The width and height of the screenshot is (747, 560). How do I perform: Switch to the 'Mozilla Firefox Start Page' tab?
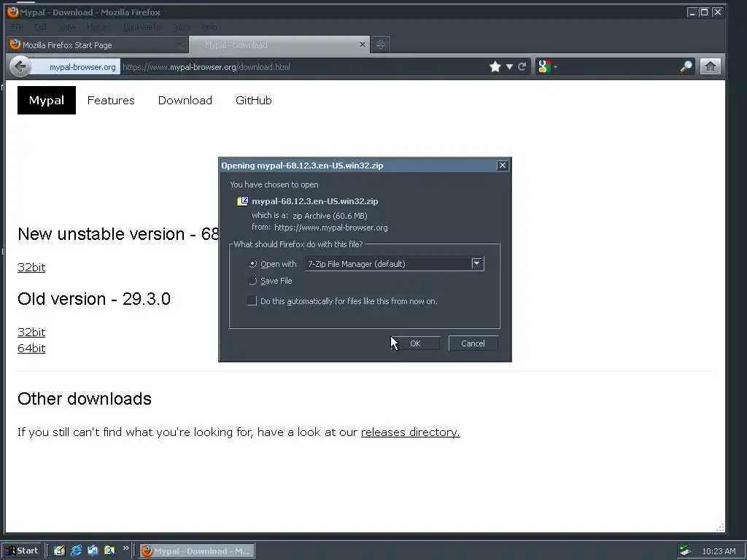pos(97,44)
